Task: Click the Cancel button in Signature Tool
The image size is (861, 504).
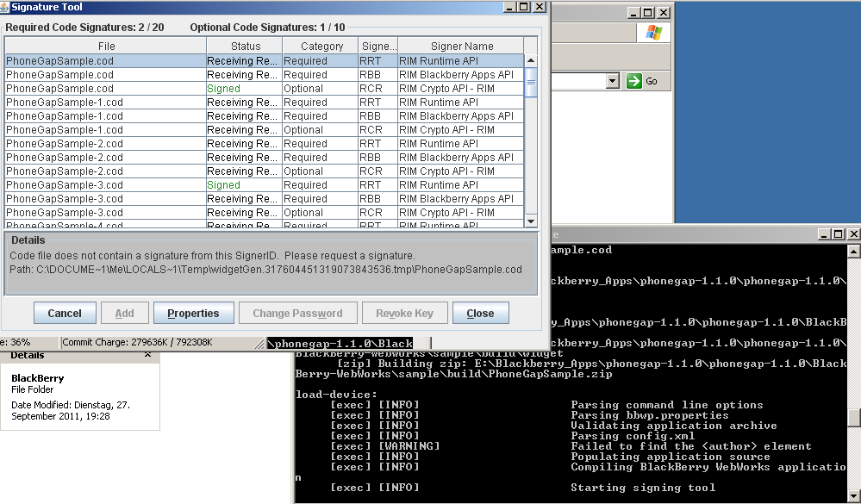Action: pos(65,313)
